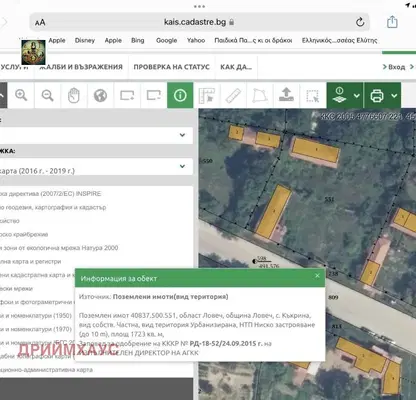Activate the pan hand tool
This screenshot has height=400, width=416.
coord(74,95)
